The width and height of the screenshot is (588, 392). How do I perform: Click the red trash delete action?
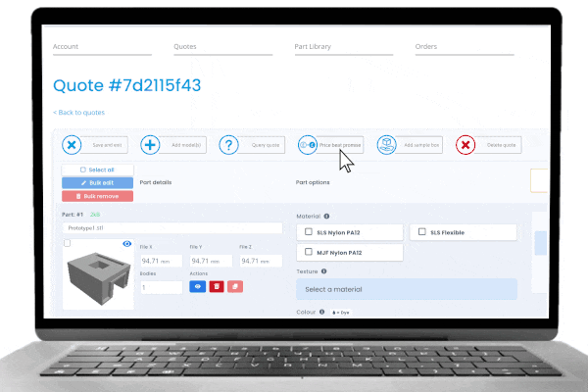click(216, 286)
